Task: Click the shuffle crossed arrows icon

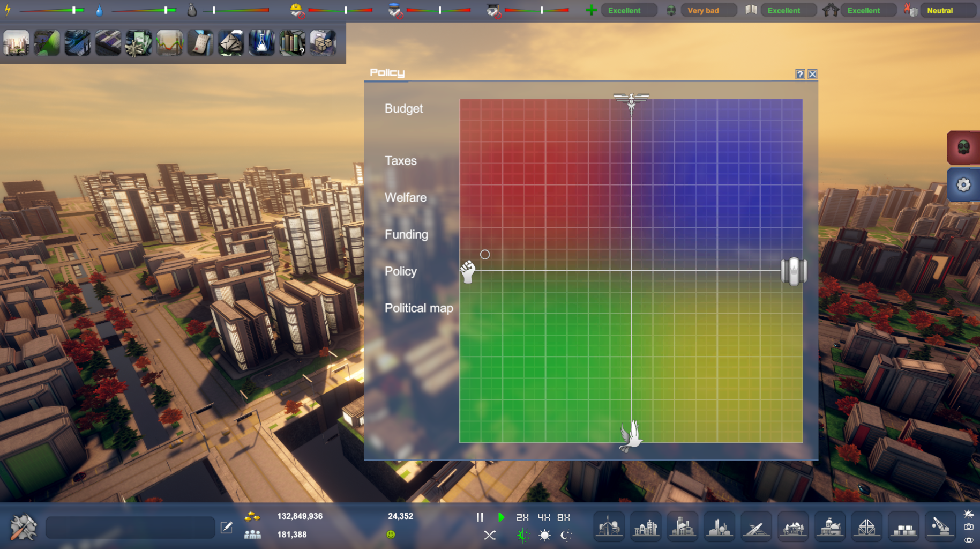Action: [x=490, y=535]
